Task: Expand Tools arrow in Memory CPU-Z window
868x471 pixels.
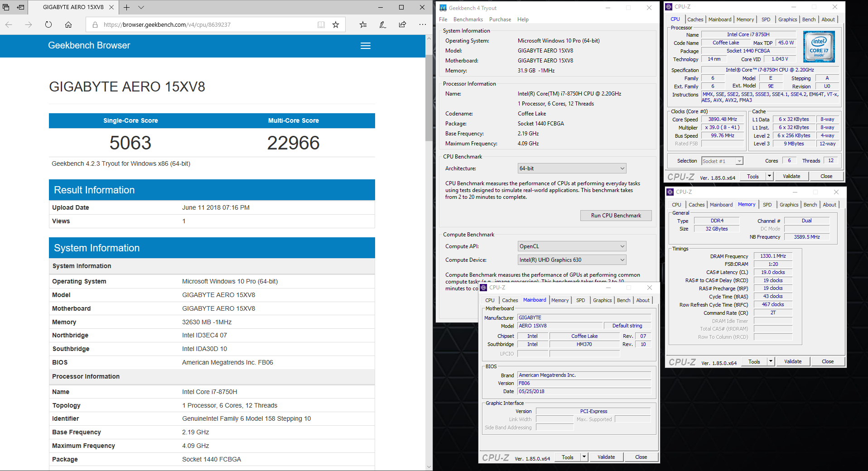Action: [x=771, y=361]
